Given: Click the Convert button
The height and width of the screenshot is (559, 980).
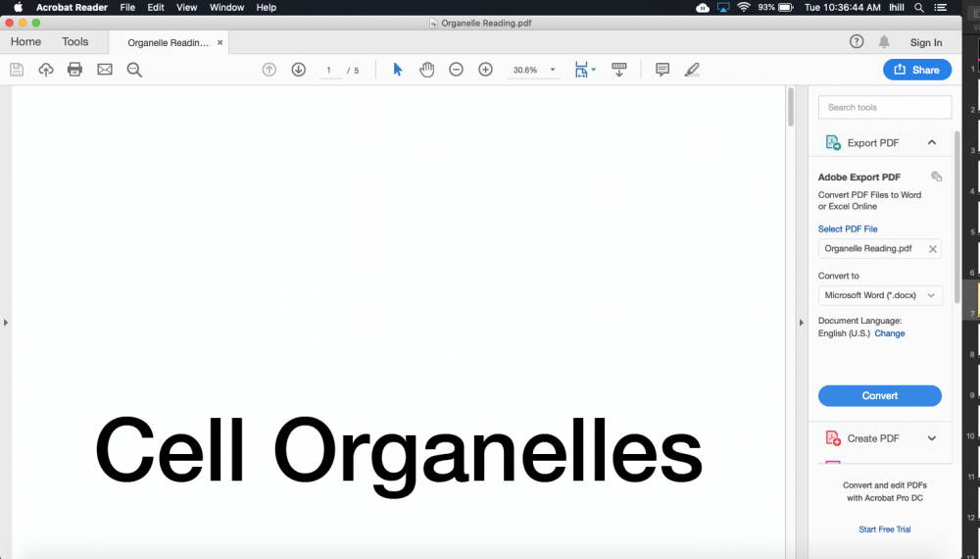Looking at the screenshot, I should 880,396.
